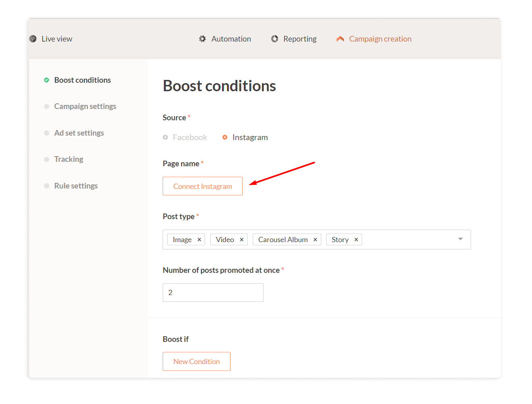Click the Reporting pie chart icon
Viewport: 532px width, 404px height.
pos(275,39)
